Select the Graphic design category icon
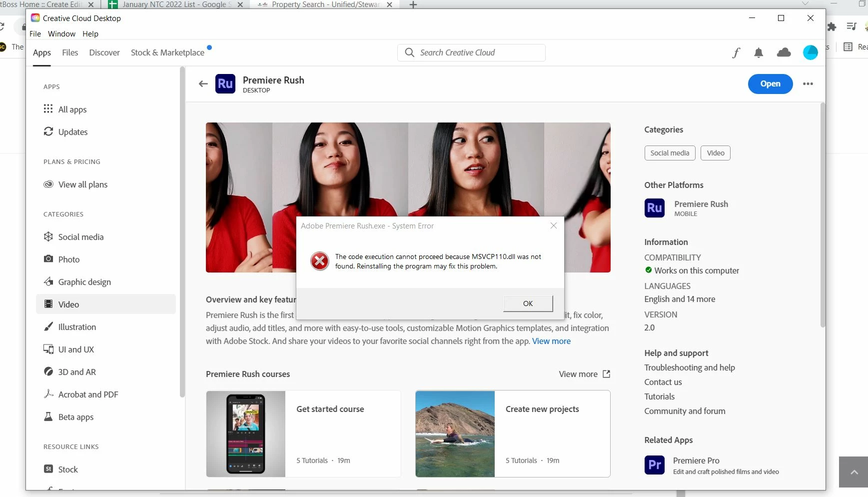 (x=48, y=281)
